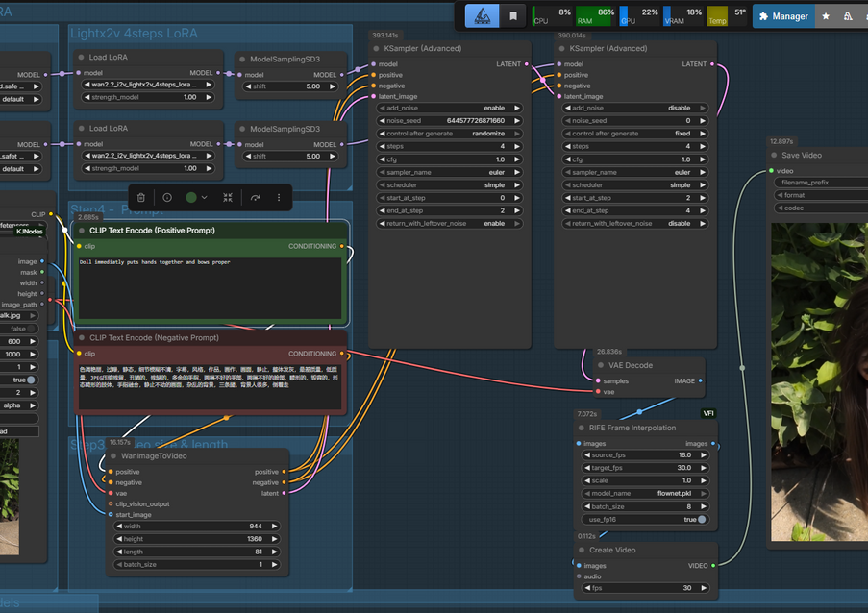This screenshot has width=868, height=613.
Task: Click the GPU usage monitor bar
Action: coord(639,16)
